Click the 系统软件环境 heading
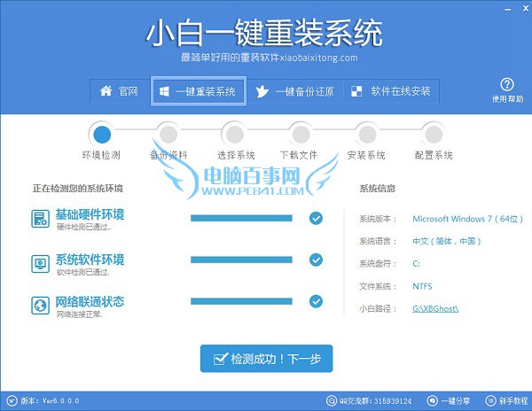Image resolution: width=532 pixels, height=411 pixels. coord(90,260)
